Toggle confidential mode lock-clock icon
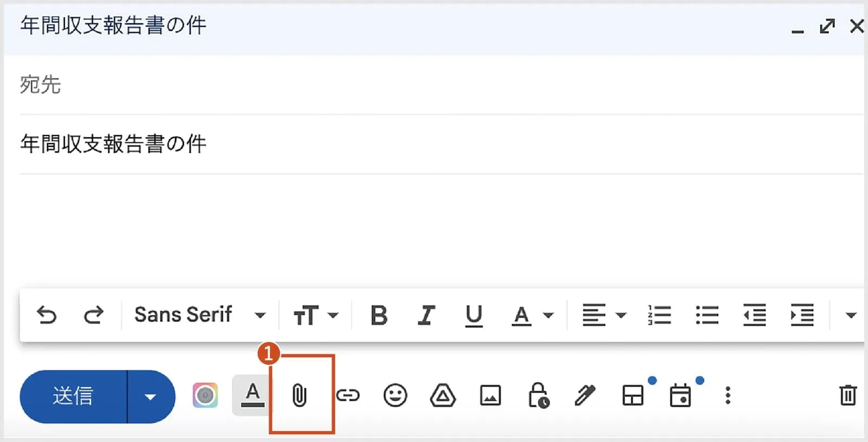Image resolution: width=868 pixels, height=442 pixels. [x=538, y=395]
